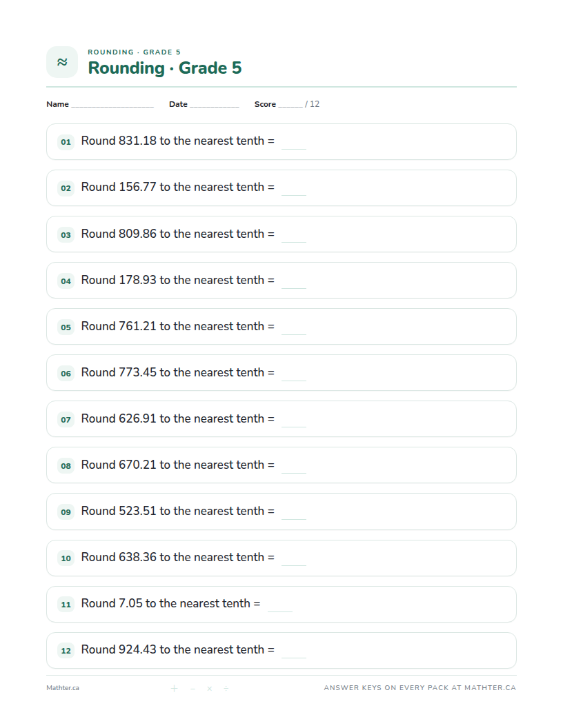Click the question number badge 02
This screenshot has height=728, width=563.
pyautogui.click(x=66, y=188)
